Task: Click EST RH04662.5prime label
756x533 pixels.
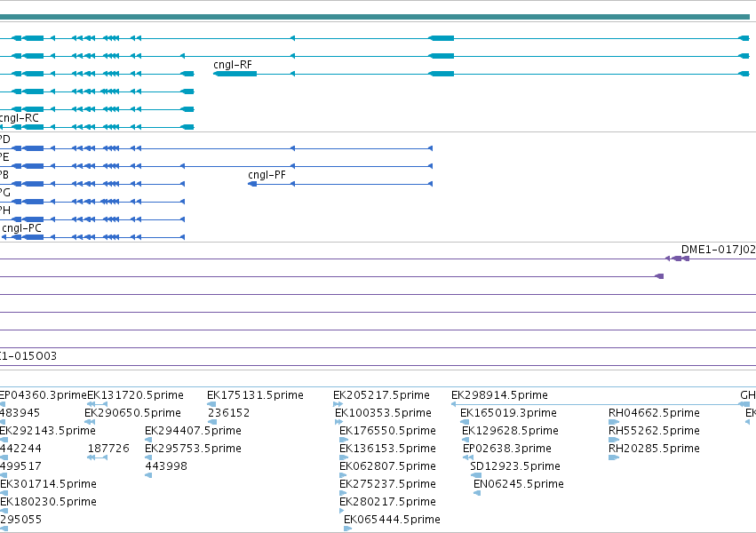Action: tap(654, 413)
